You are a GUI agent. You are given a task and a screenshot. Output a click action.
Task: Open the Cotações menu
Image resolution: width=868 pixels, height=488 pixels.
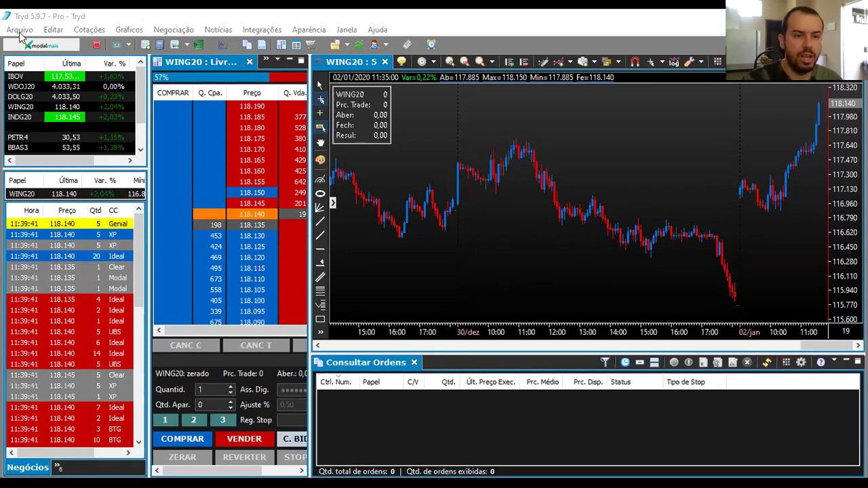click(89, 30)
